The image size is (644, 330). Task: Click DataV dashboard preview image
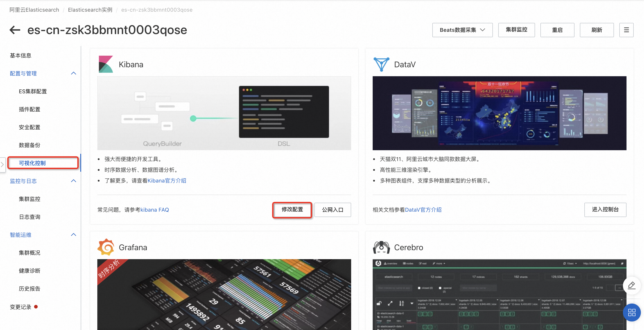[499, 113]
